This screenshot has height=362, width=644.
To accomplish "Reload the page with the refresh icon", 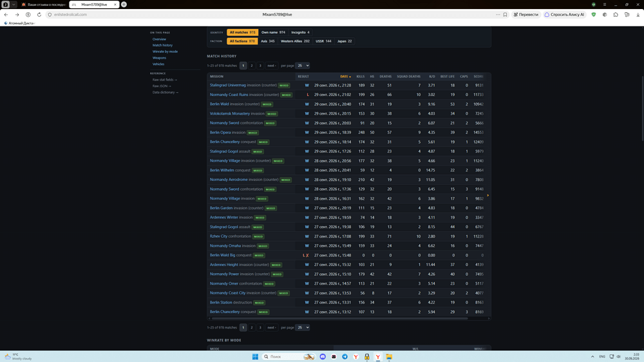I will point(39,14).
